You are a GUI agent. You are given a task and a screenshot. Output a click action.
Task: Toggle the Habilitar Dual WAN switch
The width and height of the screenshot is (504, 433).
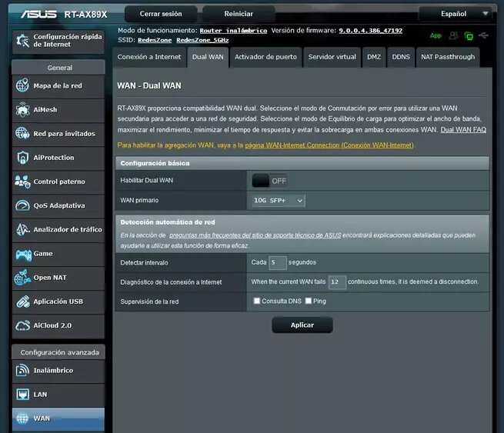point(269,181)
